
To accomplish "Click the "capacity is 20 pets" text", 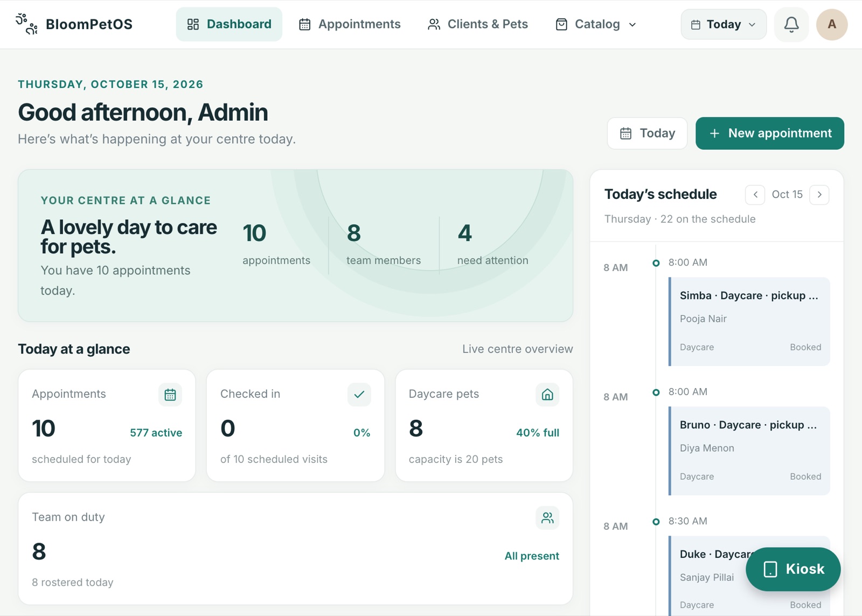I will point(456,459).
